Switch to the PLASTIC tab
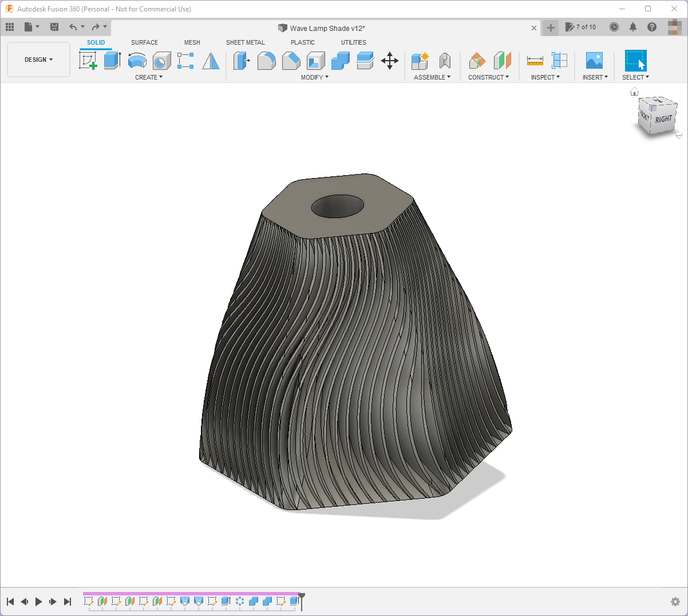This screenshot has height=616, width=688. [x=303, y=42]
